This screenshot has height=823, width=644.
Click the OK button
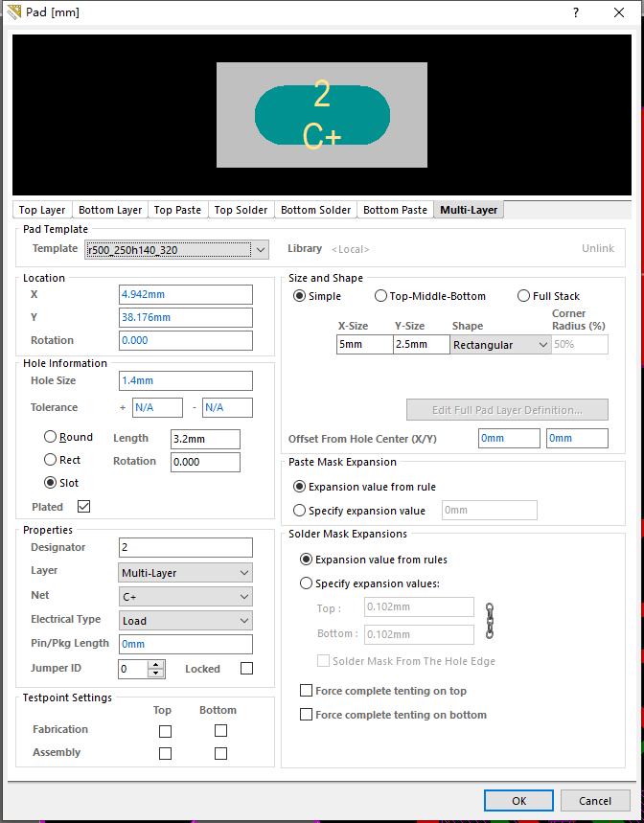coord(518,800)
